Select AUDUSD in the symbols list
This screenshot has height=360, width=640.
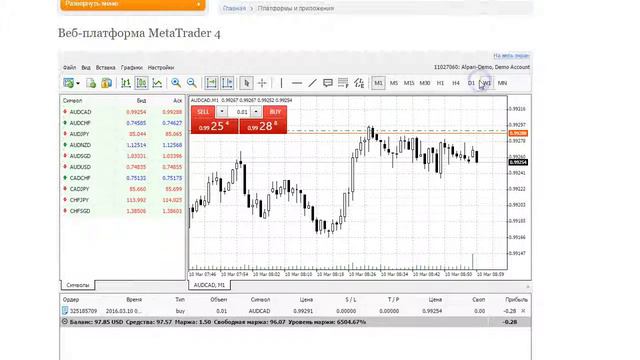122,167
